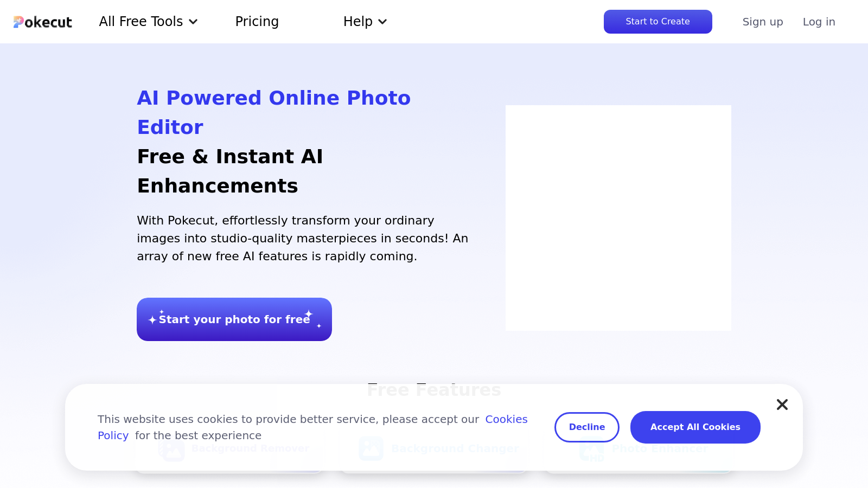
Task: Click the Pokecut logo
Action: [42, 22]
